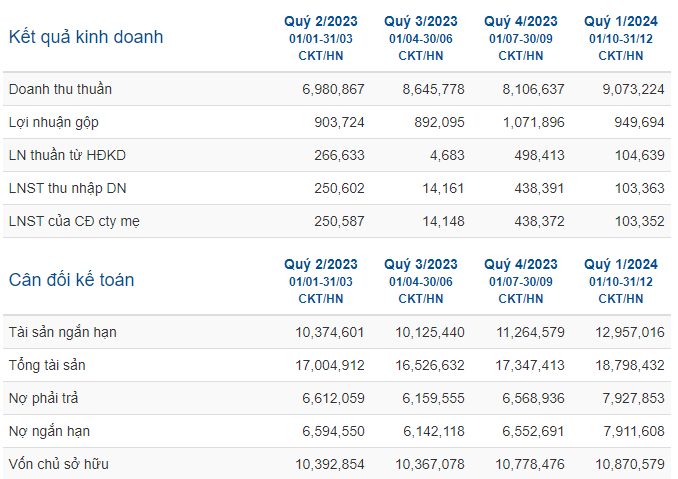Click liabilities value 6,159,555
The height and width of the screenshot is (479, 678).
[433, 398]
